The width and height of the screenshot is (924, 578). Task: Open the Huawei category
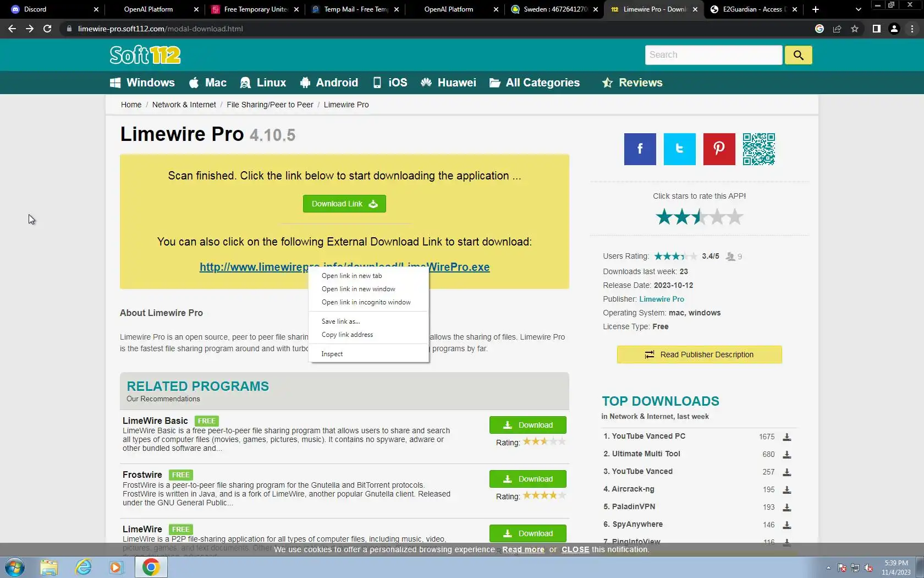click(448, 83)
